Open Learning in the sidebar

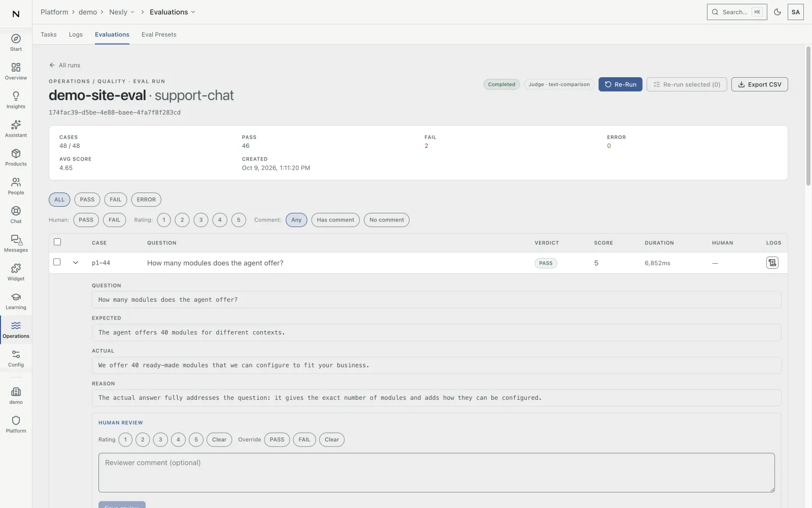coord(16,301)
